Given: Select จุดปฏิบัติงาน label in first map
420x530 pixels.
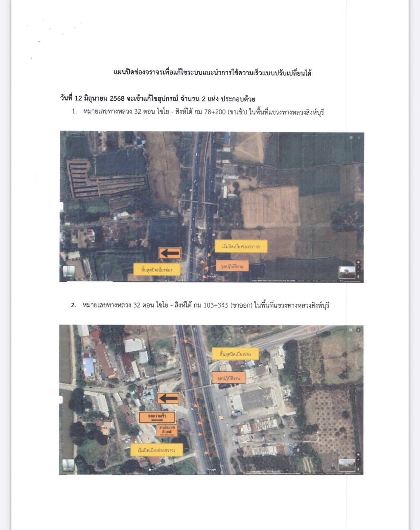Looking at the screenshot, I should 232,266.
